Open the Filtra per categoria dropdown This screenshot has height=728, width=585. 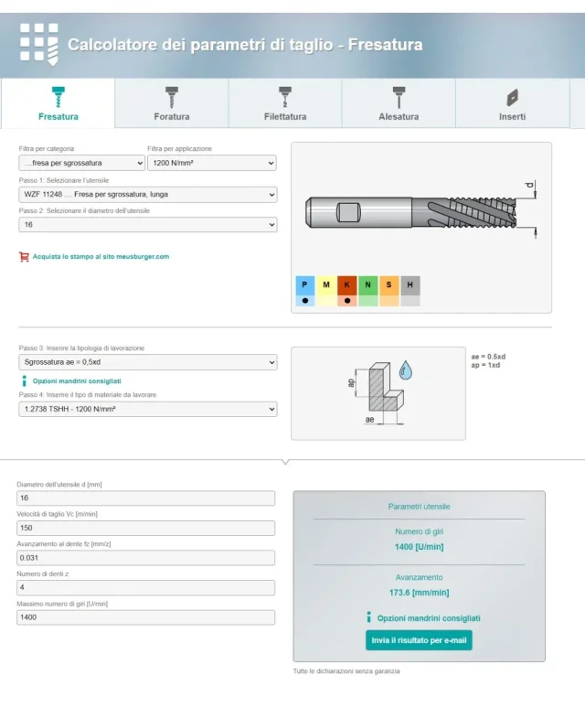pos(81,163)
